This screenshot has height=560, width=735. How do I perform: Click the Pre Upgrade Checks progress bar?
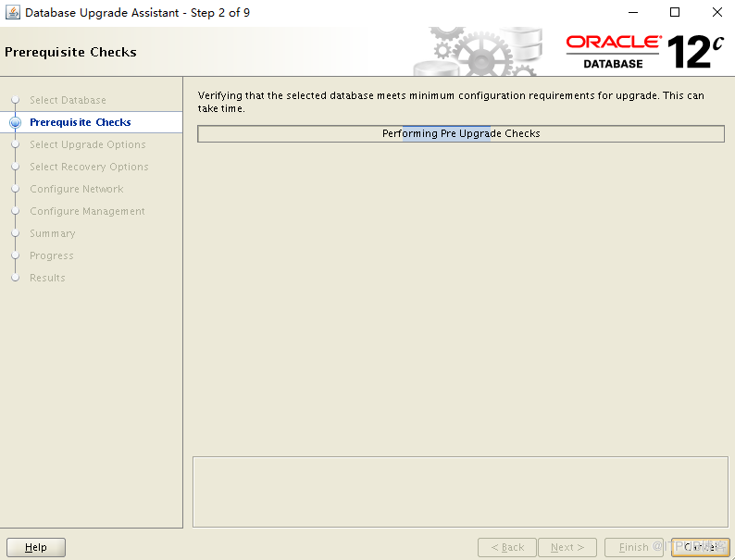click(x=461, y=133)
